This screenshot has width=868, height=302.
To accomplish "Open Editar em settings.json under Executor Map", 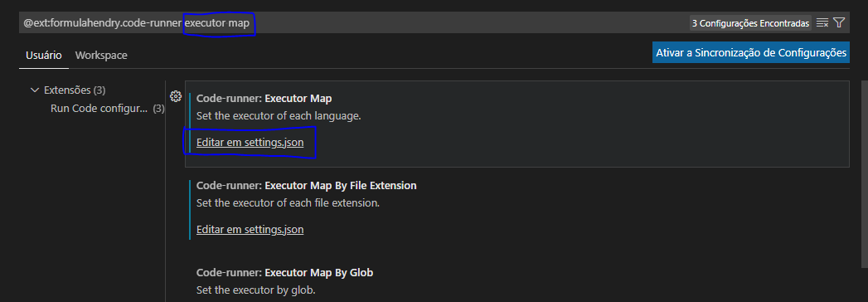I will [250, 143].
